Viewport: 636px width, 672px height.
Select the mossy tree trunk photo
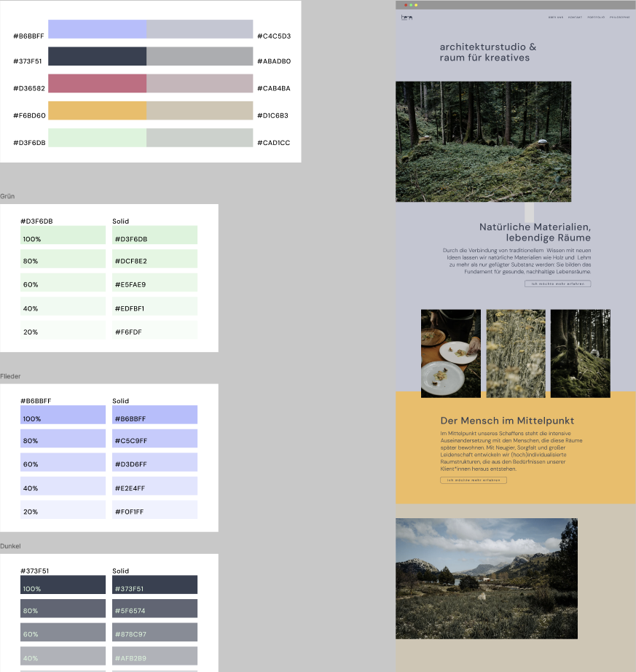point(581,353)
